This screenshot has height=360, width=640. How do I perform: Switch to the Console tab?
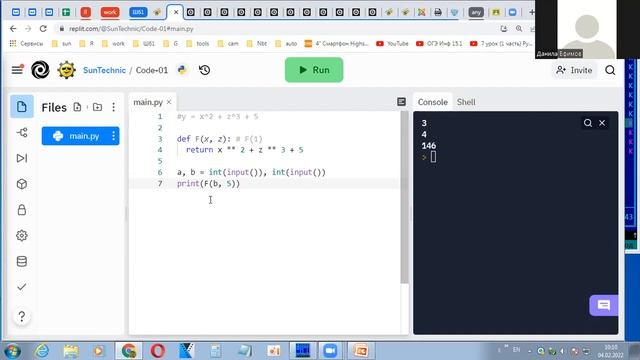click(433, 102)
